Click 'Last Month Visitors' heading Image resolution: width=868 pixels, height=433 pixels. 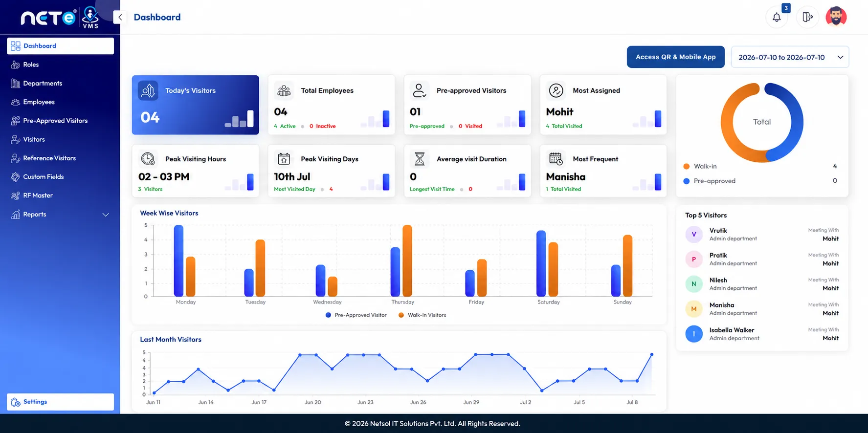coord(170,340)
